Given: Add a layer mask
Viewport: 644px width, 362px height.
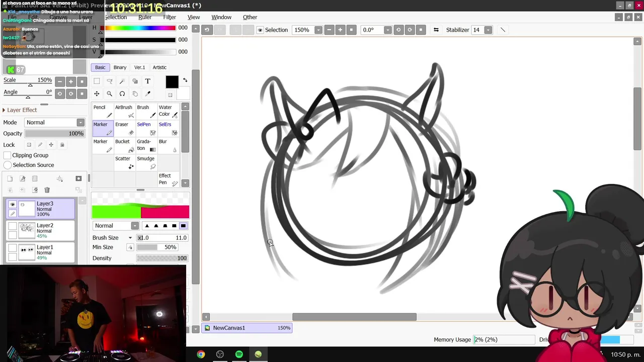Looking at the screenshot, I should 78,178.
